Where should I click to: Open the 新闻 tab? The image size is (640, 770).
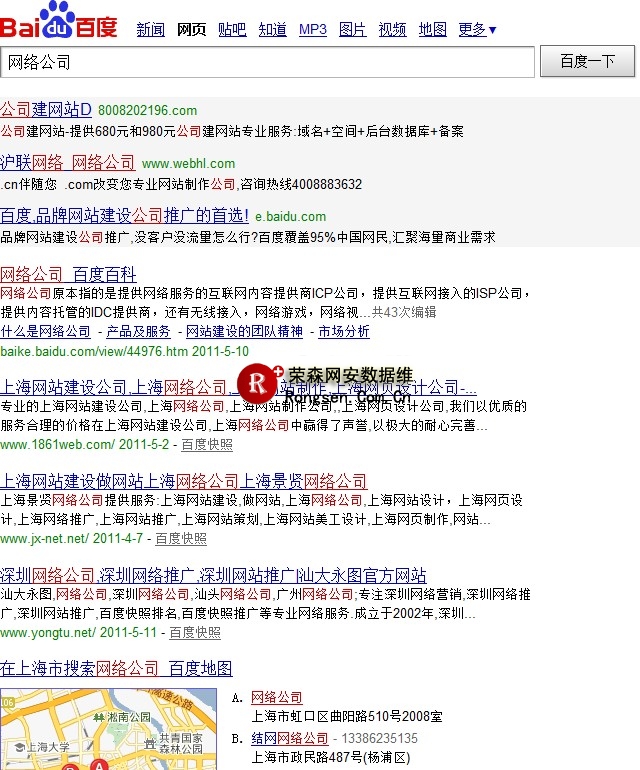coord(150,30)
